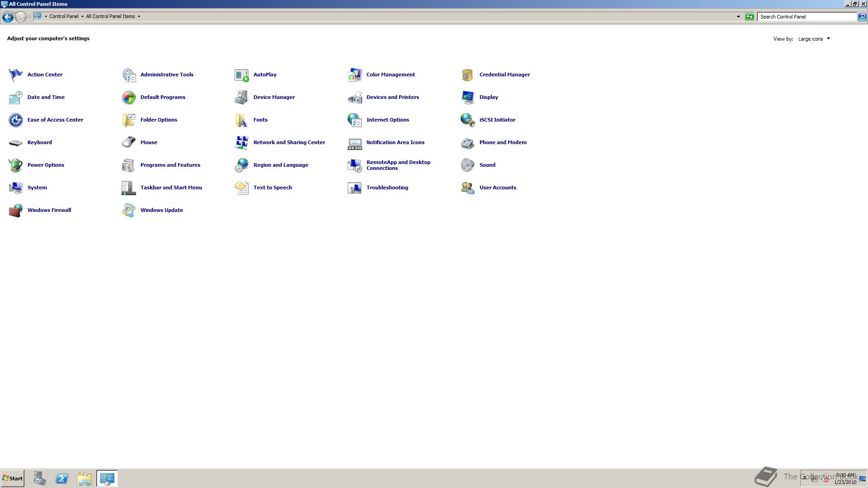
Task: Click the Power Options battery icon
Action: [x=16, y=165]
